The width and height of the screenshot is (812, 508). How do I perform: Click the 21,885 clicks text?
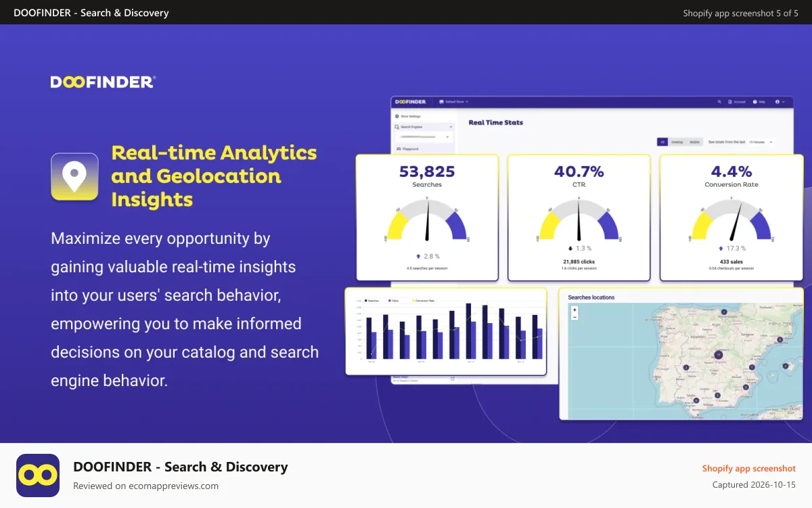[579, 261]
